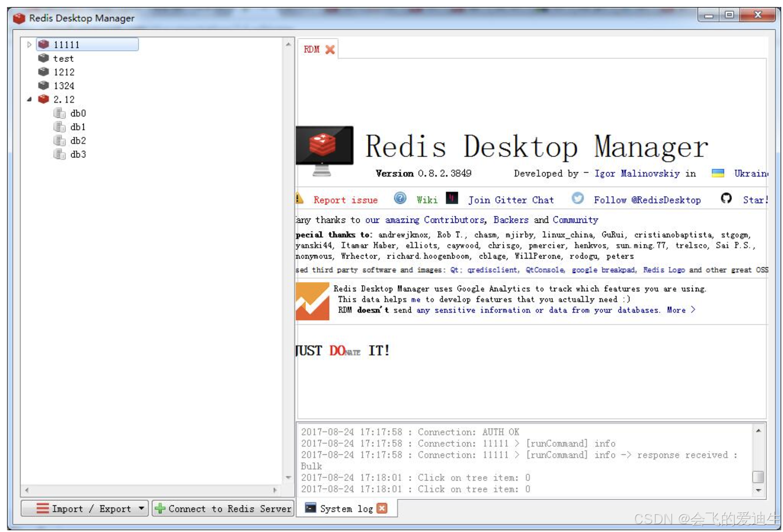Select the 11111 connection label

point(66,44)
